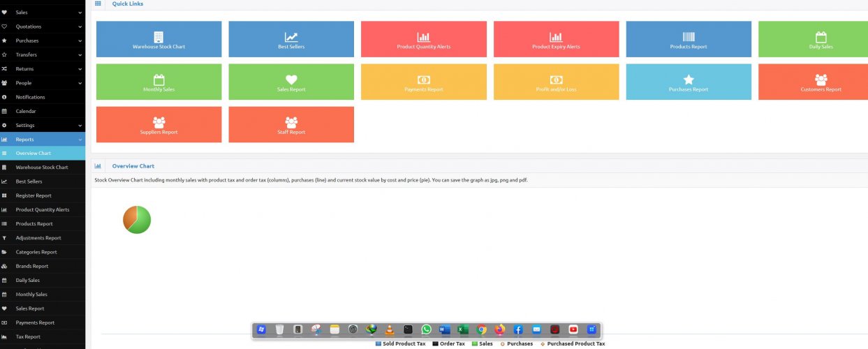The width and height of the screenshot is (868, 349).
Task: Expand the Returns sidebar menu chevron
Action: [80, 69]
